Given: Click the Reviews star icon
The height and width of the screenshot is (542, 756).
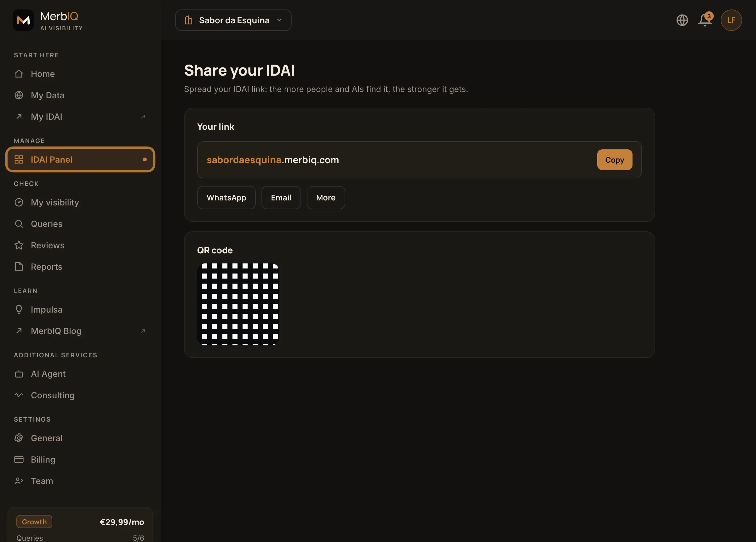Looking at the screenshot, I should point(19,245).
